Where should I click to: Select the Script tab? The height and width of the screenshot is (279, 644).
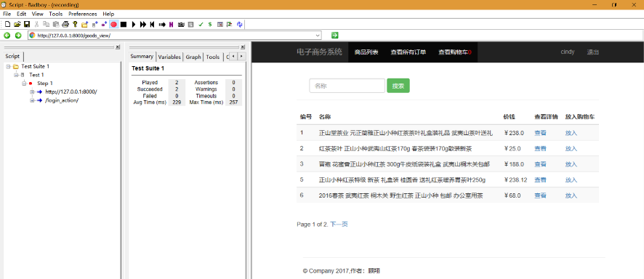click(12, 57)
